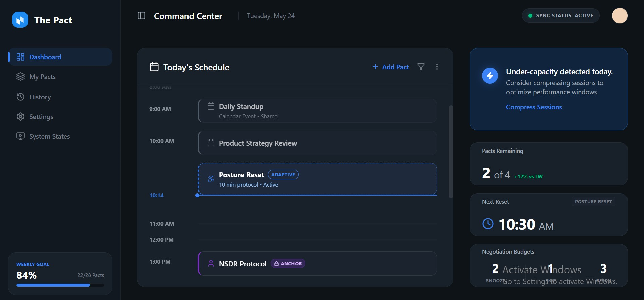
Task: Click the Pacts Remaining card
Action: [x=548, y=164]
